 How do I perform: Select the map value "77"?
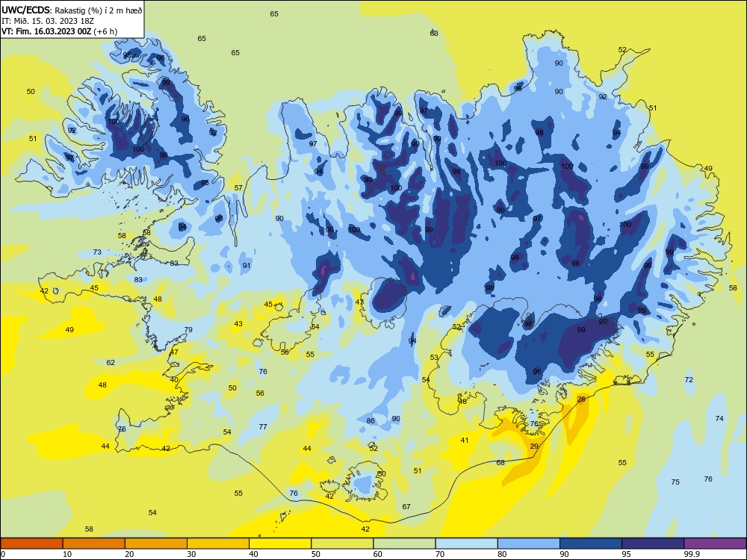(x=263, y=426)
